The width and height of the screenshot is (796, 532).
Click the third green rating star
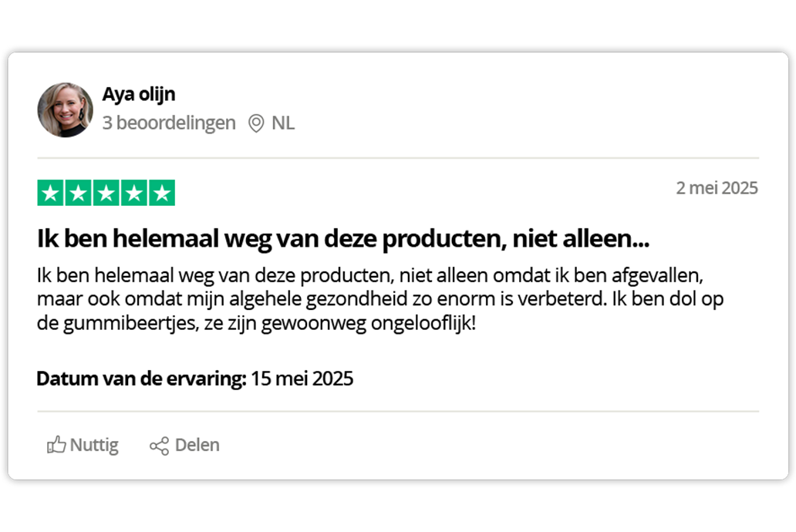point(106,193)
